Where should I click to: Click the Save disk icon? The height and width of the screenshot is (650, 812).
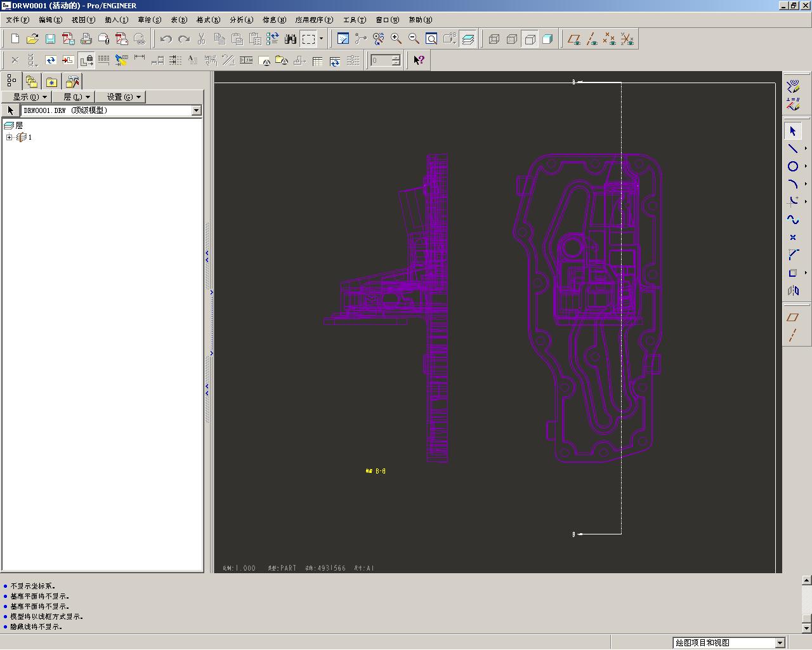50,39
